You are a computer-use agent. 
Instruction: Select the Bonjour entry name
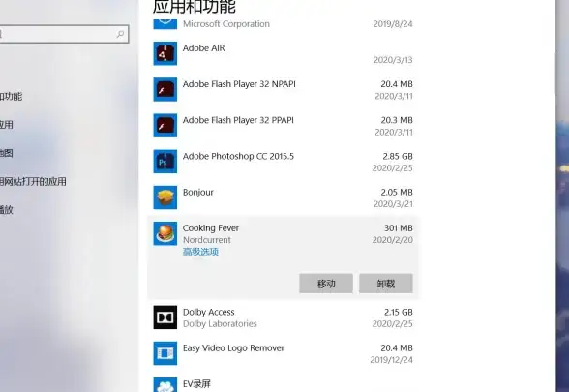pos(198,193)
